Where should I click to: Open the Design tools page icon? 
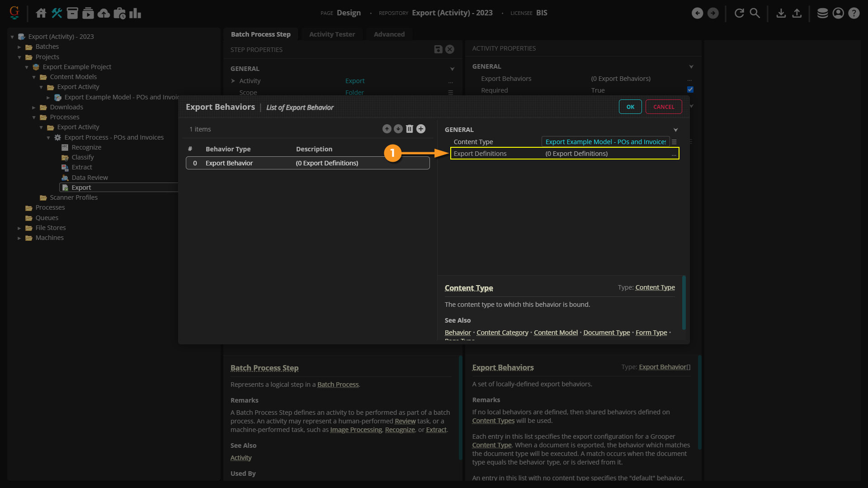[57, 13]
